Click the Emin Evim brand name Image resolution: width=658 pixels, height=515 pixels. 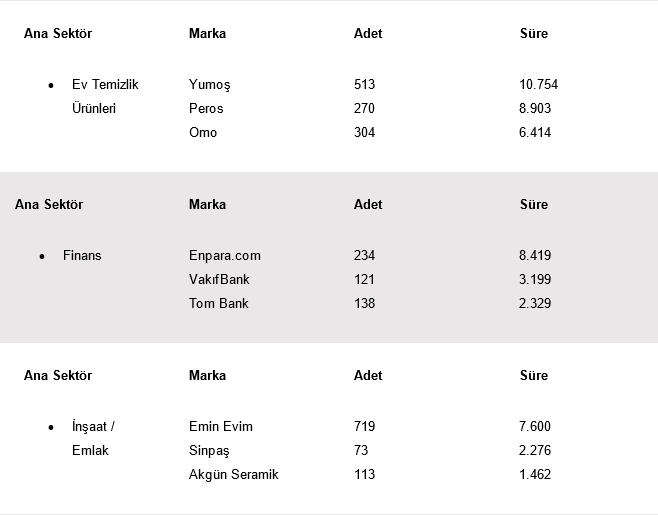[x=221, y=427]
